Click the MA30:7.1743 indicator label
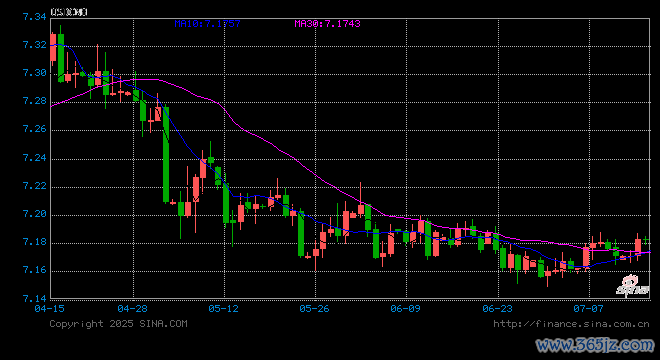Image resolution: width=660 pixels, height=360 pixels. click(327, 24)
